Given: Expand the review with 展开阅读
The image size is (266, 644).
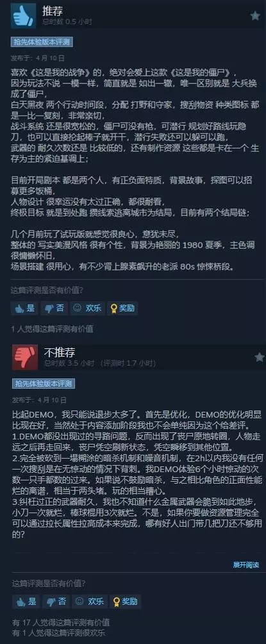Looking at the screenshot, I should coord(246,564).
